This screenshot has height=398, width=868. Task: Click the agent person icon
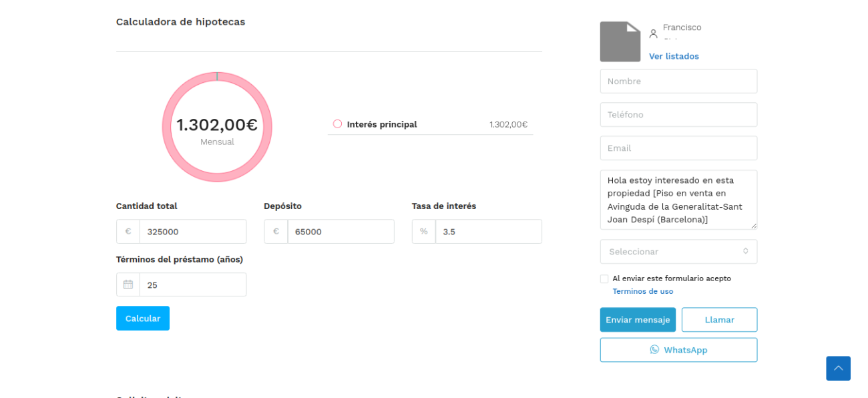(x=654, y=33)
